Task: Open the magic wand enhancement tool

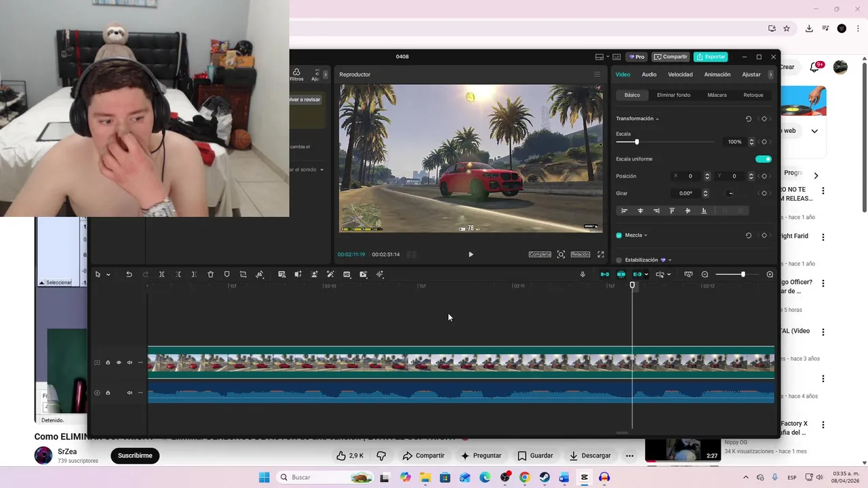Action: point(330,274)
